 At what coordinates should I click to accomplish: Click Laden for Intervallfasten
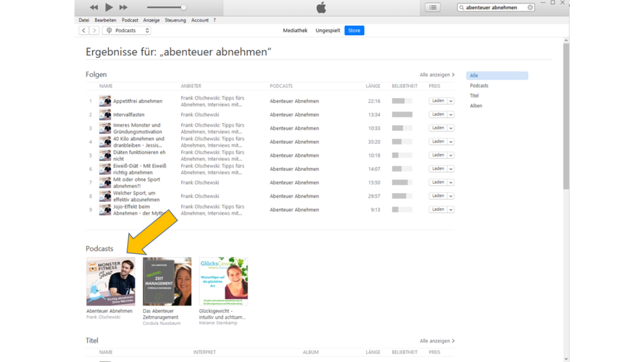pos(438,114)
